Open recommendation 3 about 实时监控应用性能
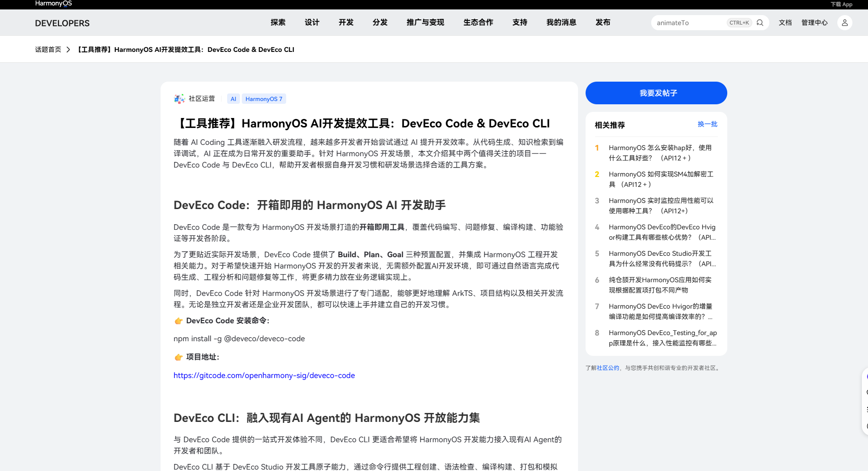This screenshot has height=471, width=868. 661,206
